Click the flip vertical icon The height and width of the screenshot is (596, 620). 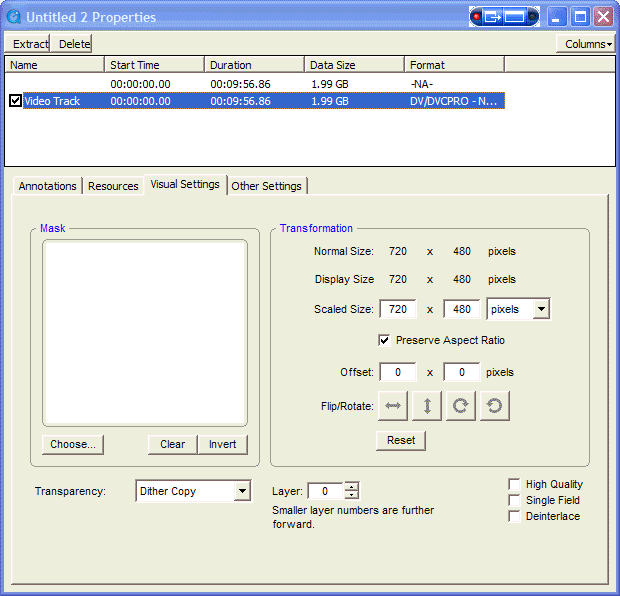427,406
